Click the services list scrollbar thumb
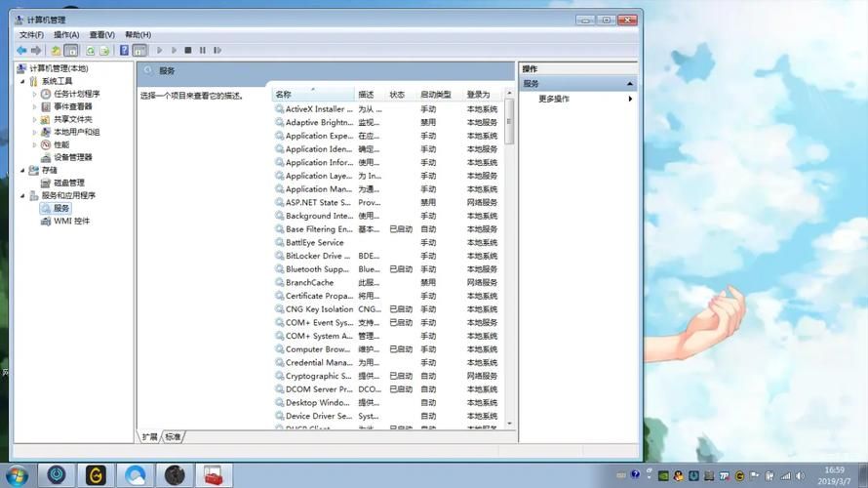This screenshot has width=868, height=488. click(x=509, y=121)
